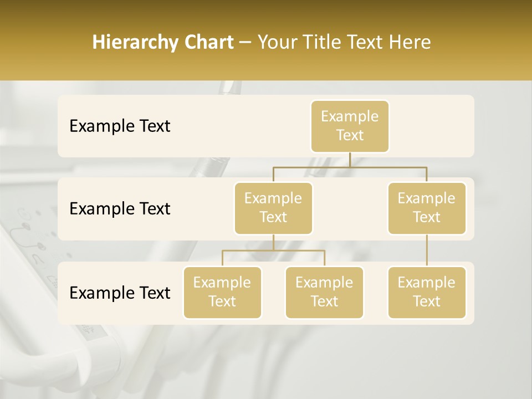
Task: Select the top-level Example Text box
Action: [350, 126]
